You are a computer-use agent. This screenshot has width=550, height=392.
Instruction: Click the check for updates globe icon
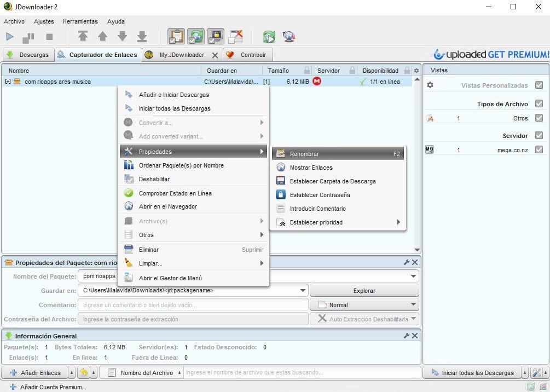click(x=288, y=36)
